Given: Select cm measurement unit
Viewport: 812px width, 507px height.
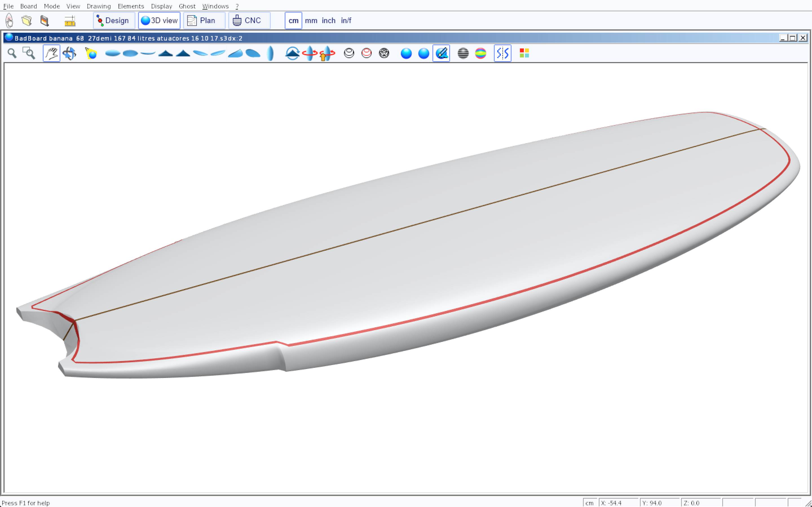Looking at the screenshot, I should pyautogui.click(x=293, y=21).
